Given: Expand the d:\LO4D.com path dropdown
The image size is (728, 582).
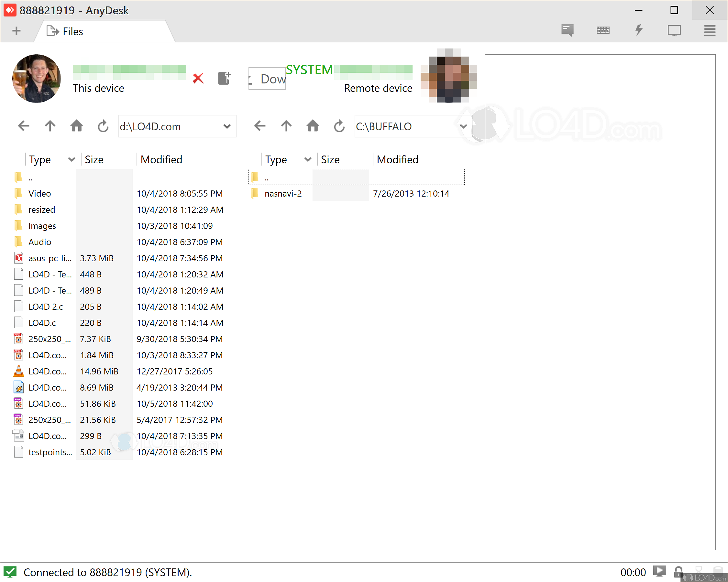Looking at the screenshot, I should (x=227, y=126).
